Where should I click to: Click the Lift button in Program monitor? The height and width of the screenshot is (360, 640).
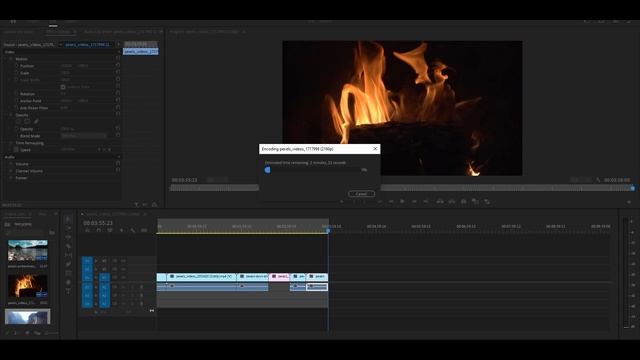click(440, 202)
